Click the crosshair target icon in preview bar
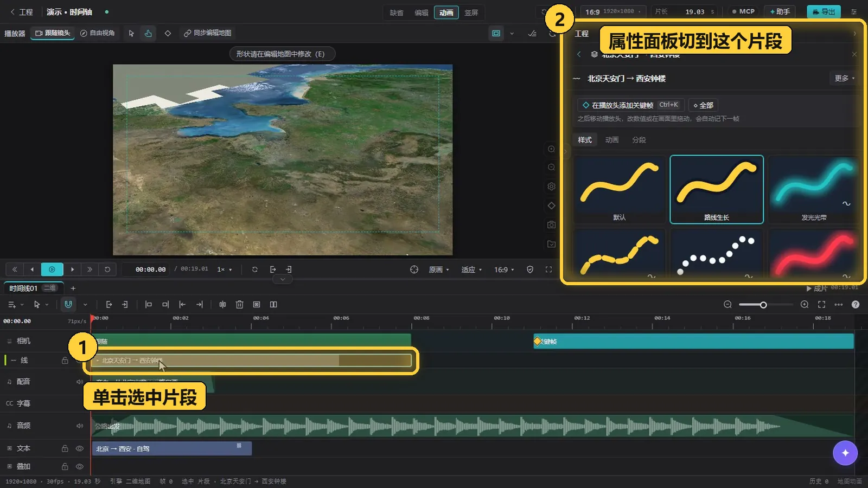868x488 pixels. pyautogui.click(x=414, y=269)
